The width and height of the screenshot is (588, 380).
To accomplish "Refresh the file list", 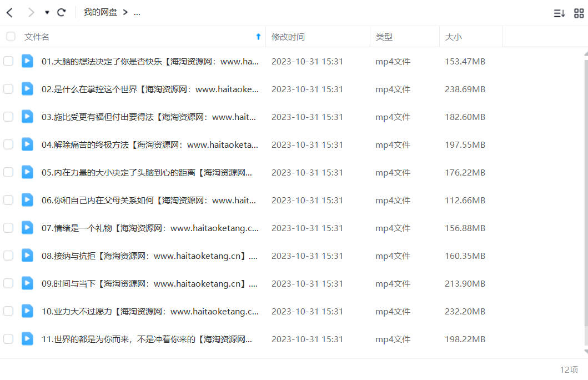I will (62, 12).
